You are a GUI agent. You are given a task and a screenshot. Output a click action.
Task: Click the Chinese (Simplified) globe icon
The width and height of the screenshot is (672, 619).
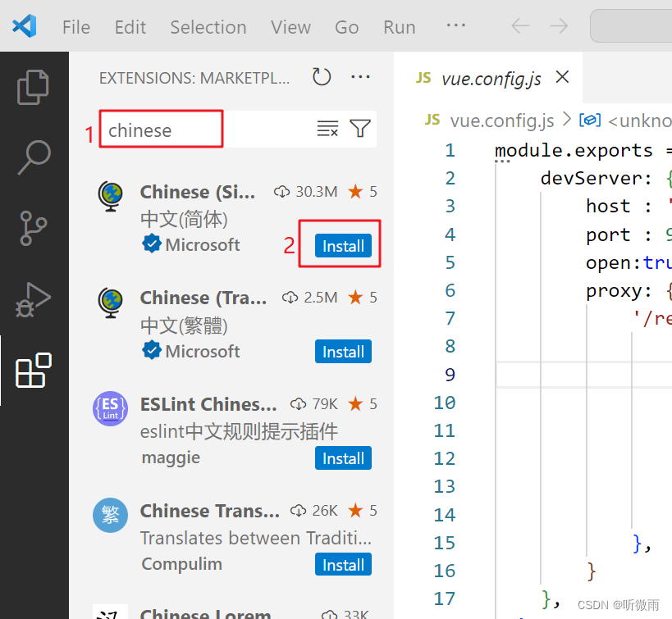111,196
